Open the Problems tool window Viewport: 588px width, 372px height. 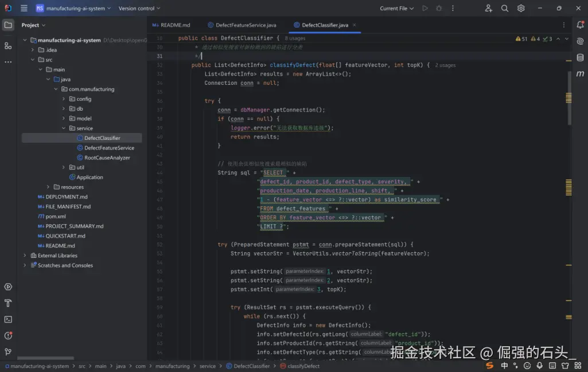click(x=8, y=336)
